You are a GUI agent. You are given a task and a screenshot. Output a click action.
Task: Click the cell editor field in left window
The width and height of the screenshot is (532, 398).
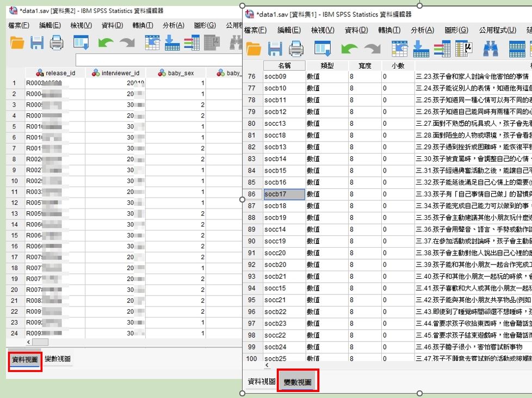(158, 59)
